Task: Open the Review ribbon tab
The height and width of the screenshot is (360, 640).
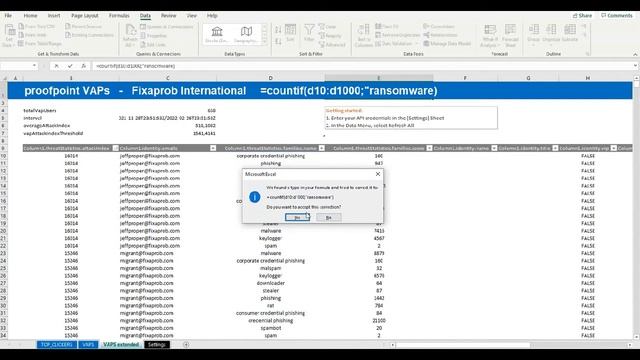Action: pyautogui.click(x=168, y=16)
